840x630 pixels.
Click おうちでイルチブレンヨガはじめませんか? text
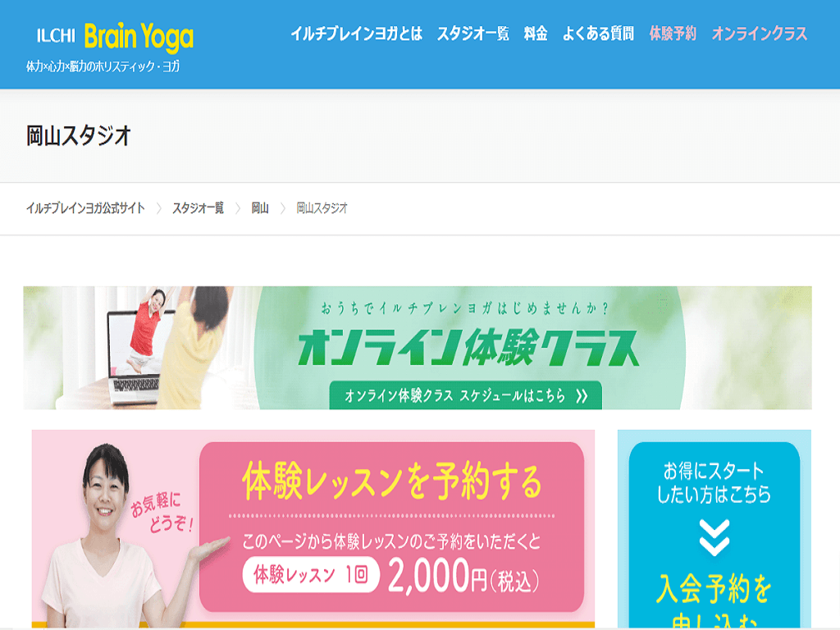(464, 308)
